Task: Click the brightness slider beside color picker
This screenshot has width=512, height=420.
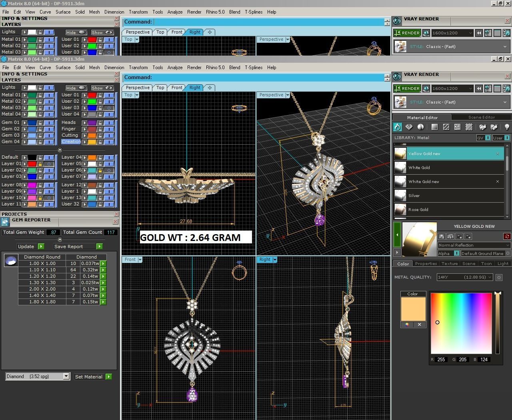Action: (498, 323)
